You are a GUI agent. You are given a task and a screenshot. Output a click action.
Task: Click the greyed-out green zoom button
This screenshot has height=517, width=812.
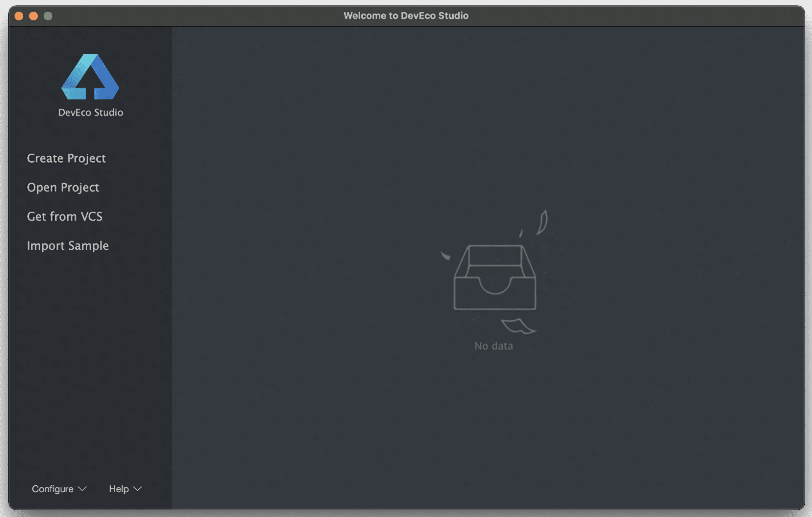tap(48, 16)
